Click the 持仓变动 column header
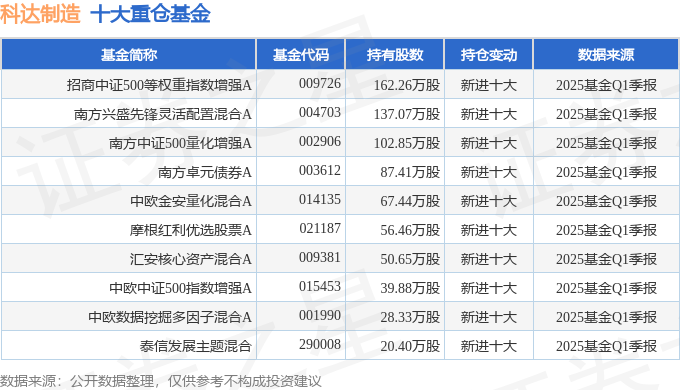The image size is (680, 390). (489, 55)
